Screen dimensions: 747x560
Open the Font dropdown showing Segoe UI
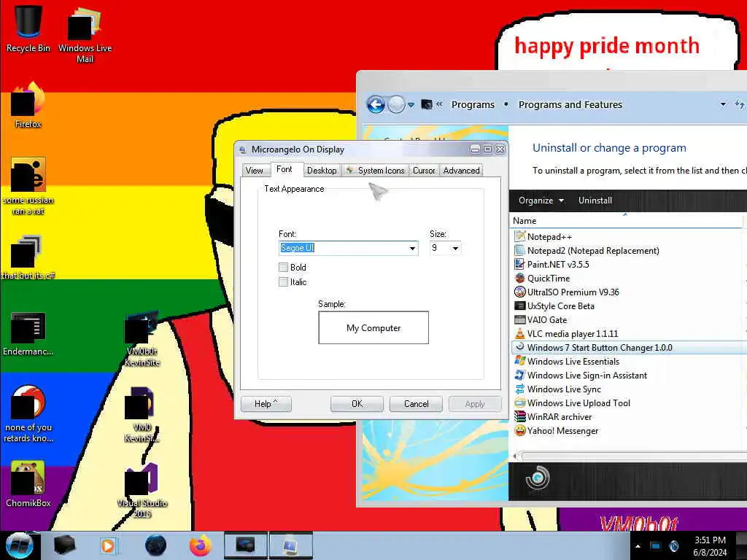click(x=412, y=248)
